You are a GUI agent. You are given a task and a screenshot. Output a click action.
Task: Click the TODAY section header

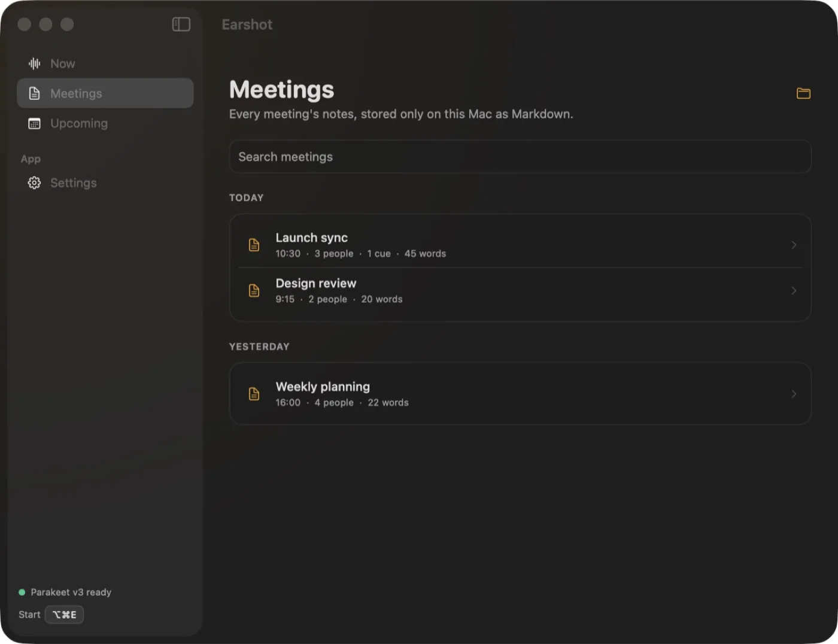246,198
